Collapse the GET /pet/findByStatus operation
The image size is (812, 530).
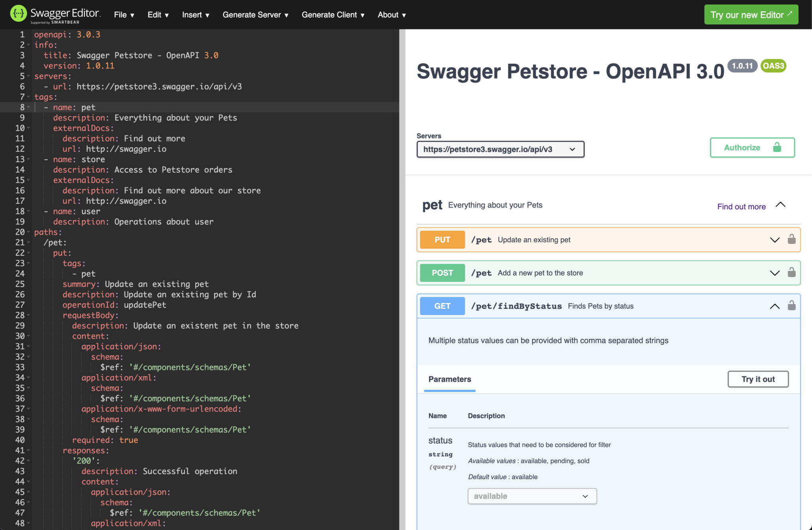[x=774, y=306]
